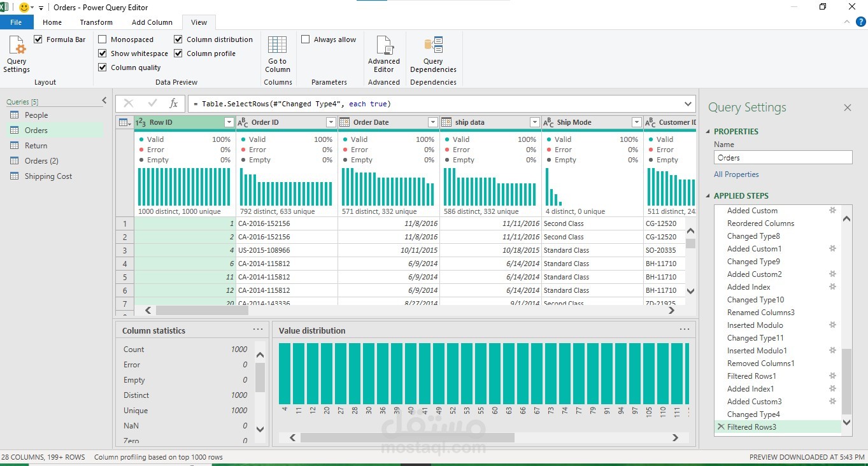Collapse the APPLIED STEPS section

pos(708,196)
